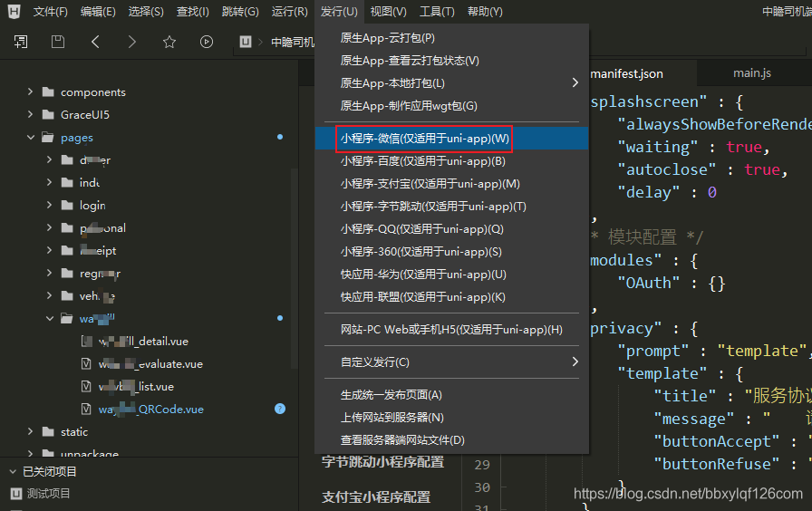Open the 帮助(Y) menu
The width and height of the screenshot is (812, 511).
click(485, 12)
